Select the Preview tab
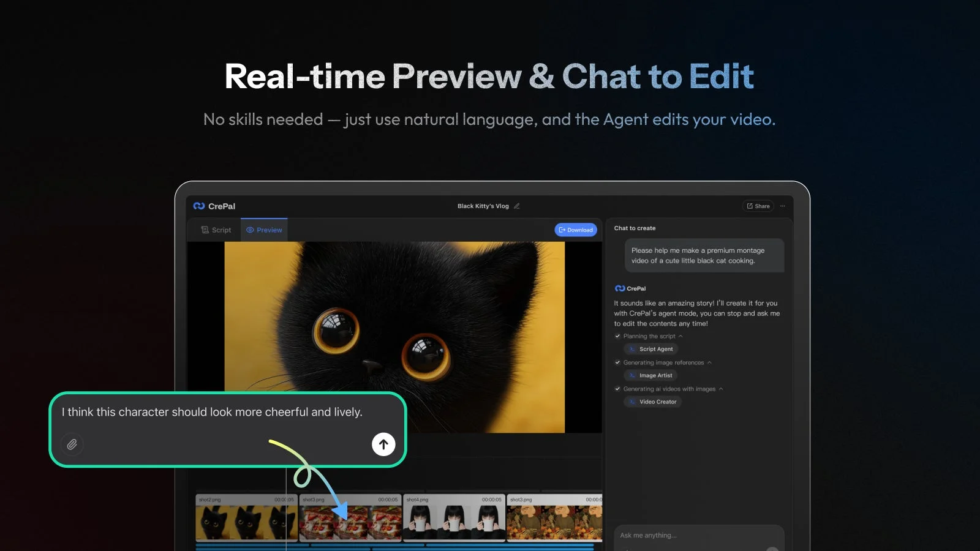The image size is (980, 551). point(264,230)
